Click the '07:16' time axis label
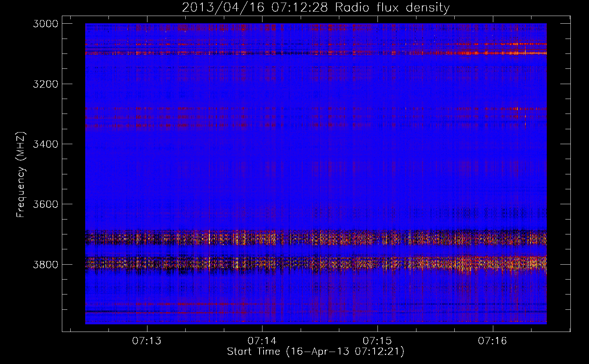Screen dimensions: 589x364 tap(493, 341)
